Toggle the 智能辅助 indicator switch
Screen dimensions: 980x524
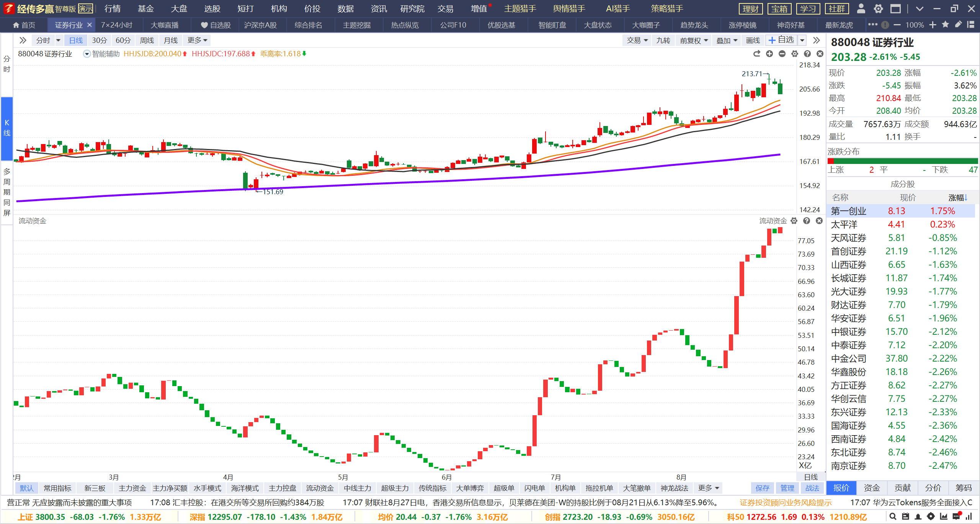coord(87,54)
